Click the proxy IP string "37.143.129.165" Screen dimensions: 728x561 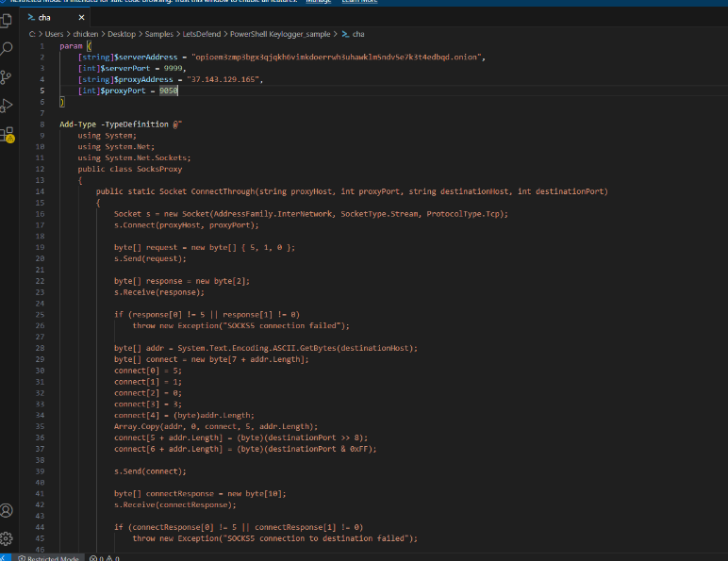[x=223, y=79]
